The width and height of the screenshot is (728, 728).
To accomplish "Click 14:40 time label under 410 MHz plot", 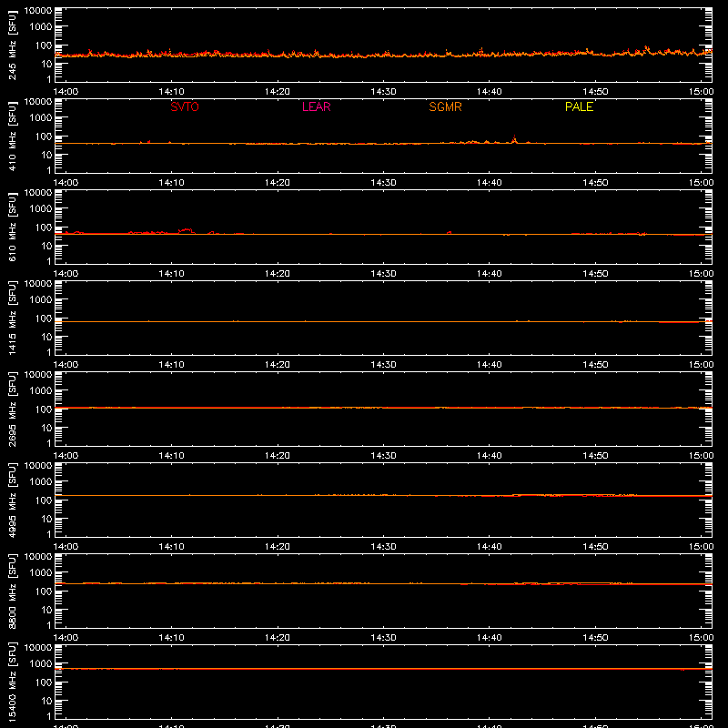I will [490, 183].
